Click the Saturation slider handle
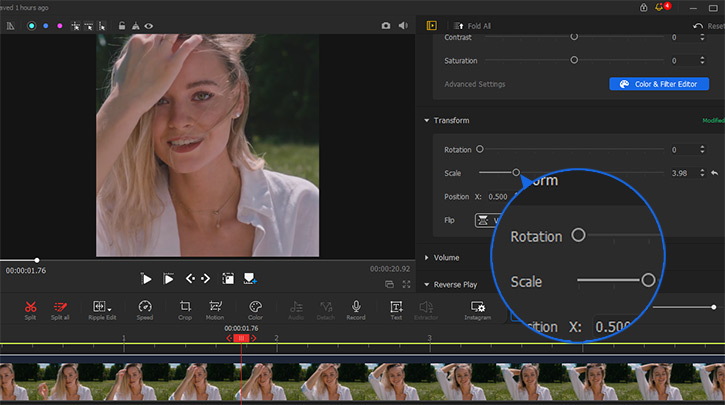This screenshot has height=405, width=725. click(x=574, y=60)
